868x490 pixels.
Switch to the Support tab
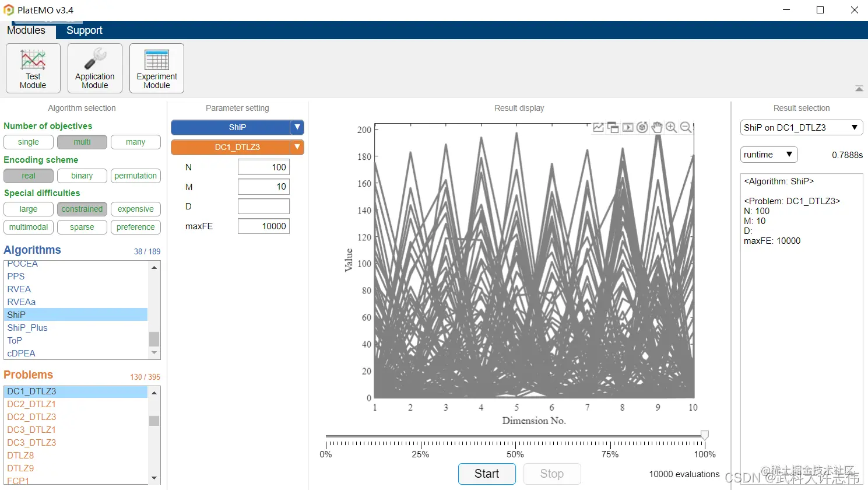pyautogui.click(x=85, y=30)
